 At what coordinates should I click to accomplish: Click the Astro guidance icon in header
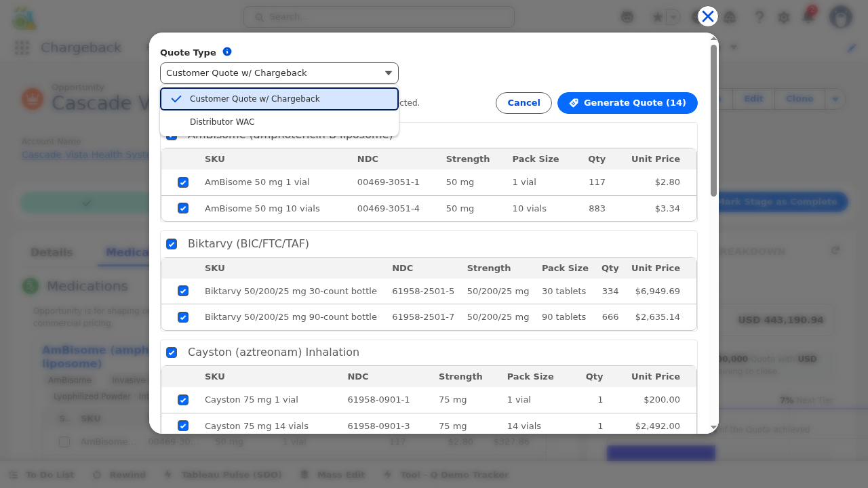[x=627, y=17]
